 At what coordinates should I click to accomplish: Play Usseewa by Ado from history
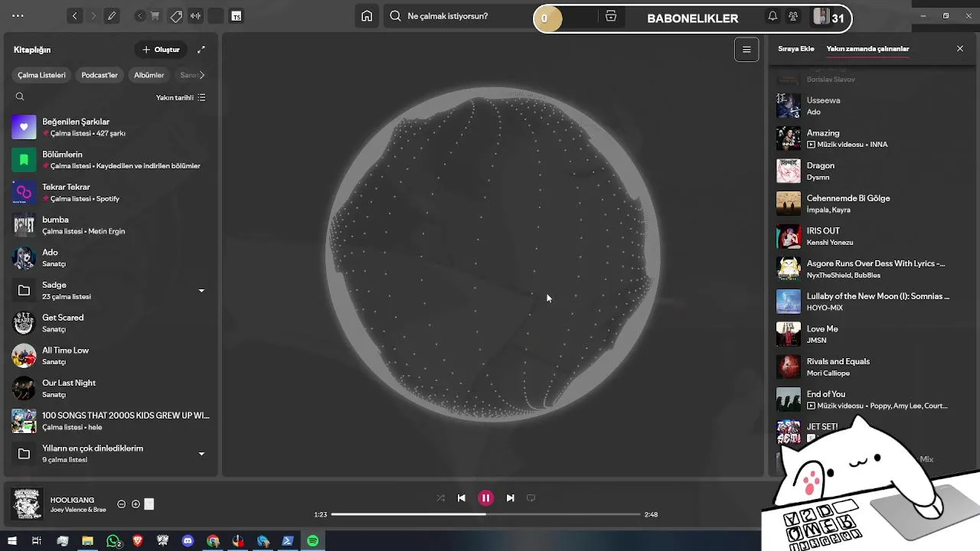(x=871, y=106)
